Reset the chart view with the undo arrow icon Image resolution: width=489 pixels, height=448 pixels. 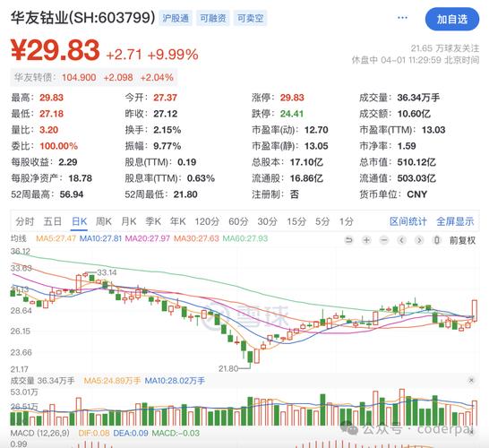coord(349,240)
